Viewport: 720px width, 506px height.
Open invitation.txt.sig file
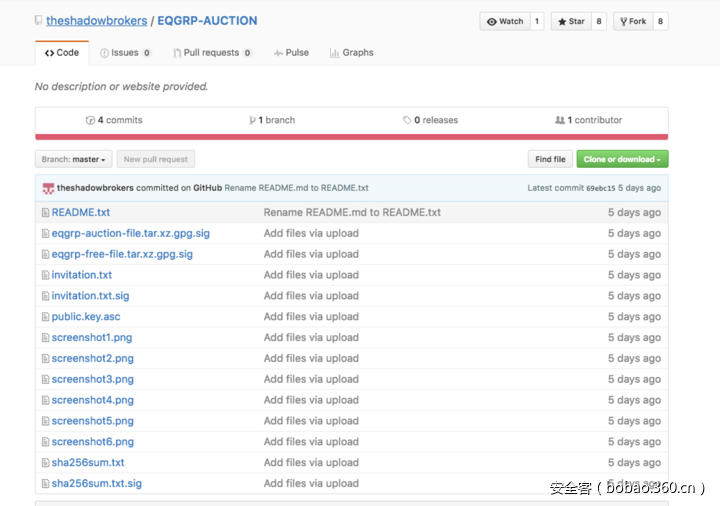[90, 296]
